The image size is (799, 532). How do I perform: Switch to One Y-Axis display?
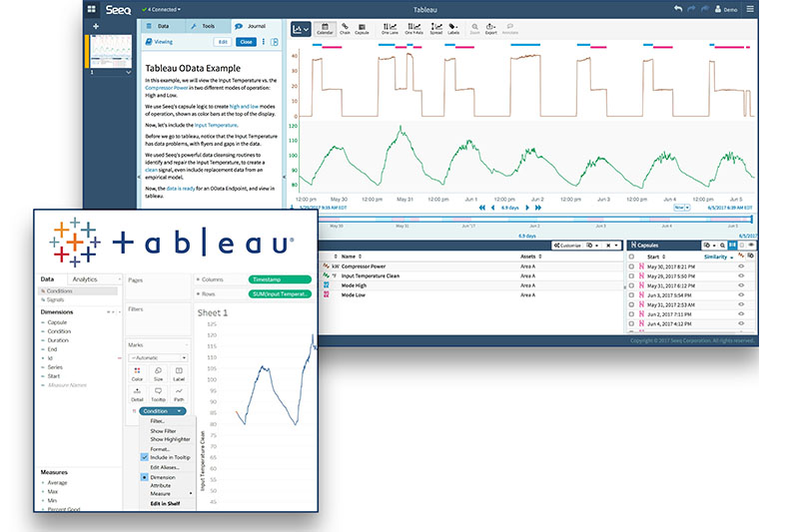(x=413, y=29)
